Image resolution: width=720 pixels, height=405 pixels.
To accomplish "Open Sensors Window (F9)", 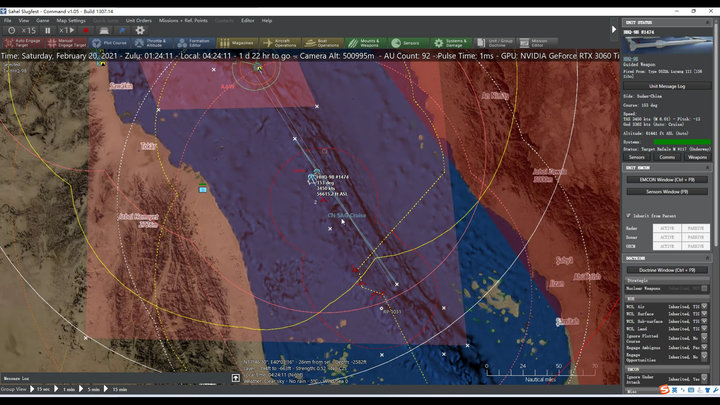I will pyautogui.click(x=667, y=191).
